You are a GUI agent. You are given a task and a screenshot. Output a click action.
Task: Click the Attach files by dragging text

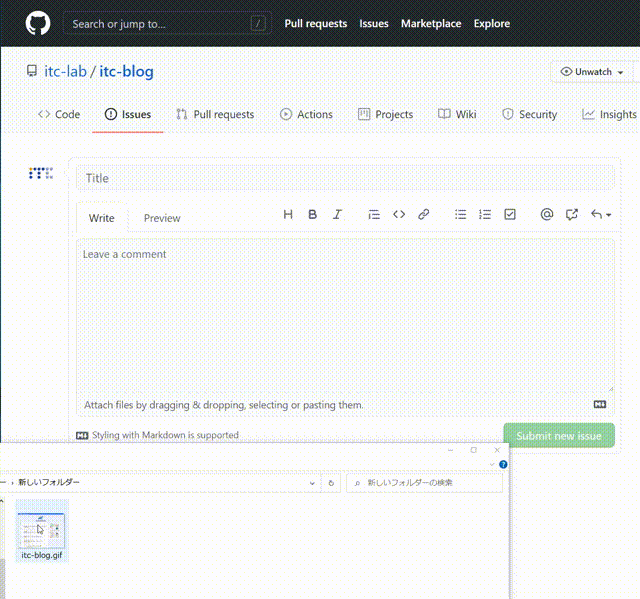223,405
